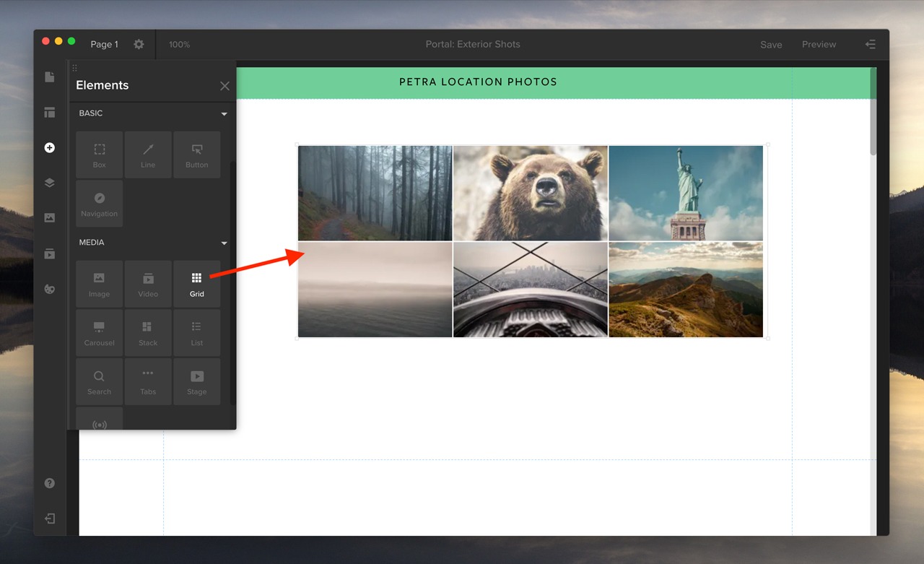Viewport: 924px width, 564px height.
Task: Select the misty lake photo
Action: pos(375,290)
